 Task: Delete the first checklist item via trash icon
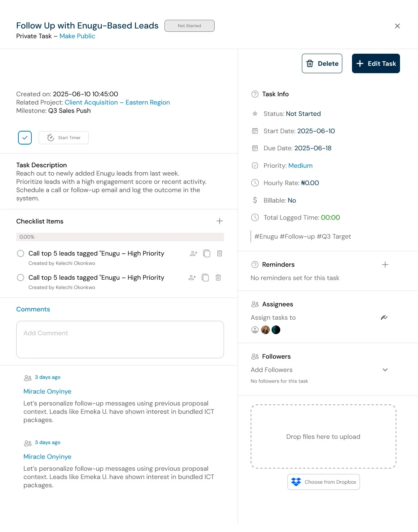click(x=219, y=253)
